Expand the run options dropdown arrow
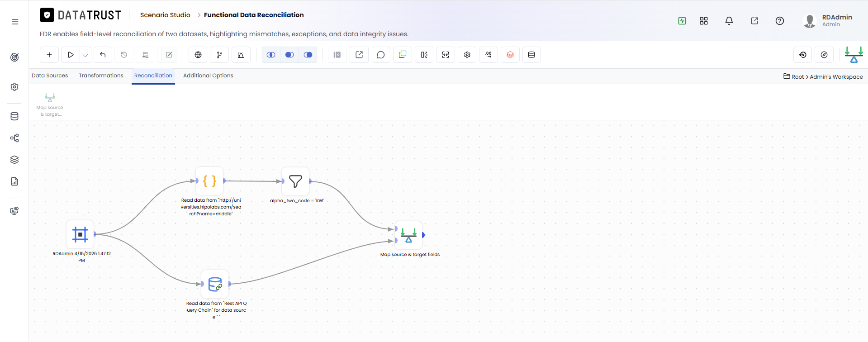 click(x=85, y=55)
